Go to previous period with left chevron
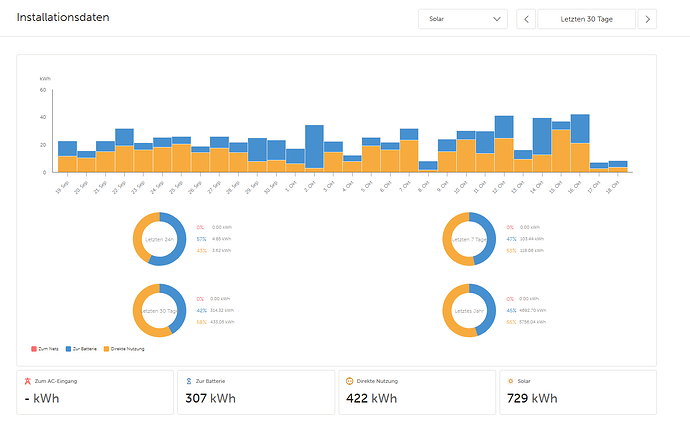690x424 pixels. tap(526, 19)
